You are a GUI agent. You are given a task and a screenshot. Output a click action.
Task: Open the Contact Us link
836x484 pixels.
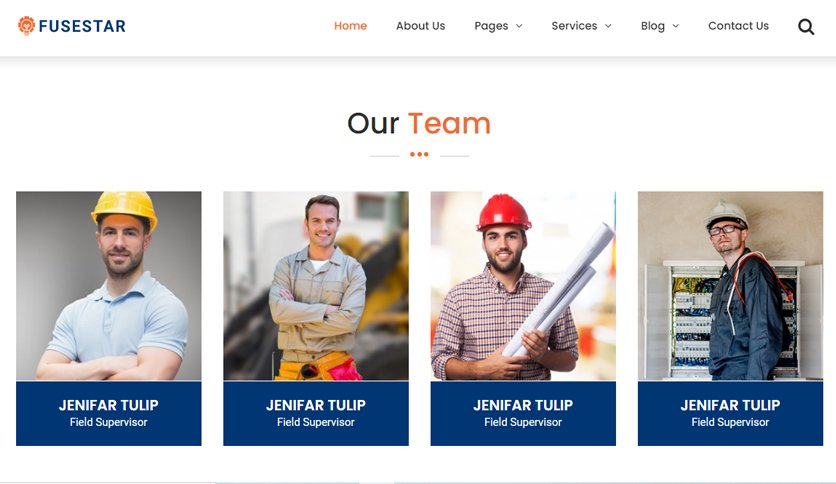click(x=738, y=26)
